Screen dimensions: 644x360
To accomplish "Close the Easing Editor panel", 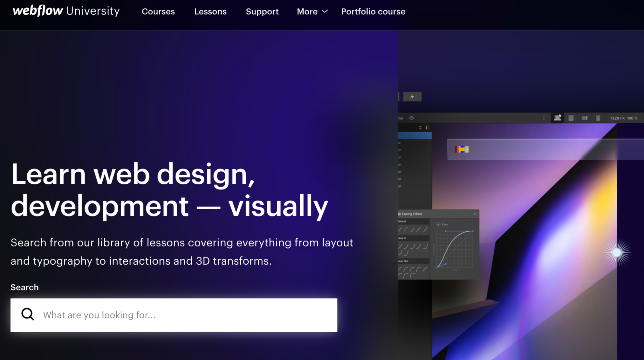I will (475, 214).
